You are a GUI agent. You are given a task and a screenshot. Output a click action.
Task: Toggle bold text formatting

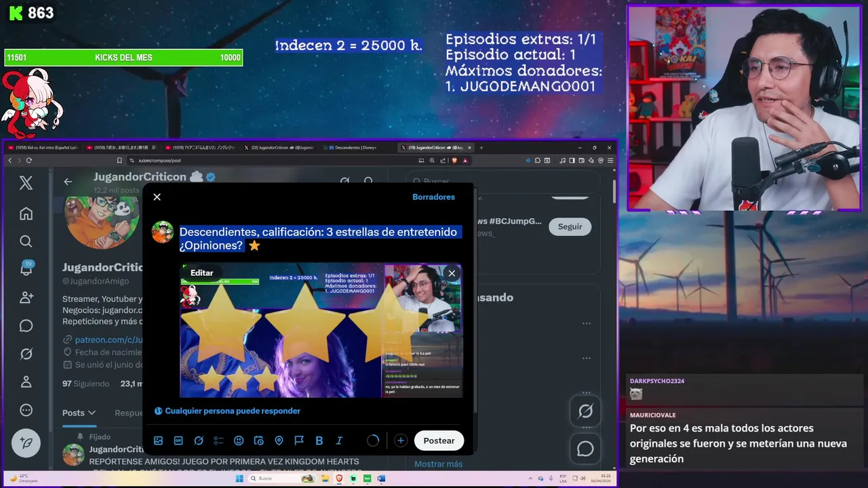[x=319, y=441]
